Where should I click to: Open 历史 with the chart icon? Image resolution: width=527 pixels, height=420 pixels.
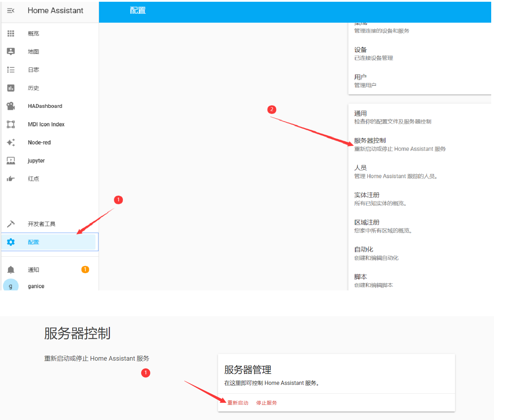point(11,88)
